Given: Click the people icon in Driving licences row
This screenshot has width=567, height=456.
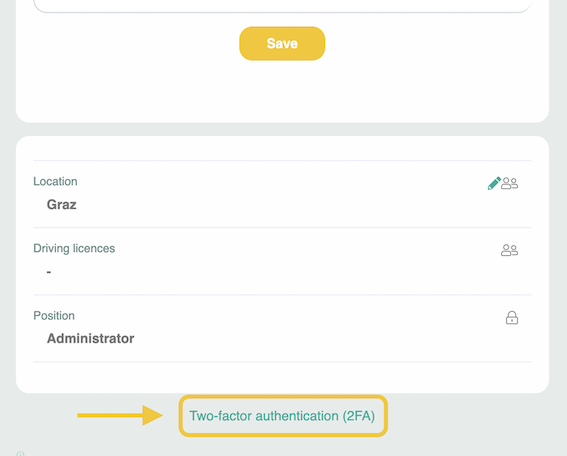Looking at the screenshot, I should 510,250.
